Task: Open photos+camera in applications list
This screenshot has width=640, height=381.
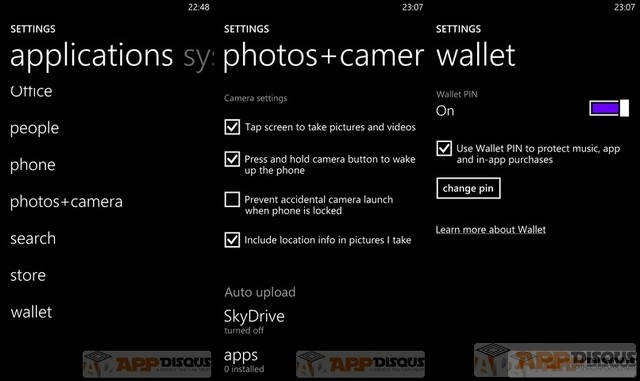Action: pos(67,202)
